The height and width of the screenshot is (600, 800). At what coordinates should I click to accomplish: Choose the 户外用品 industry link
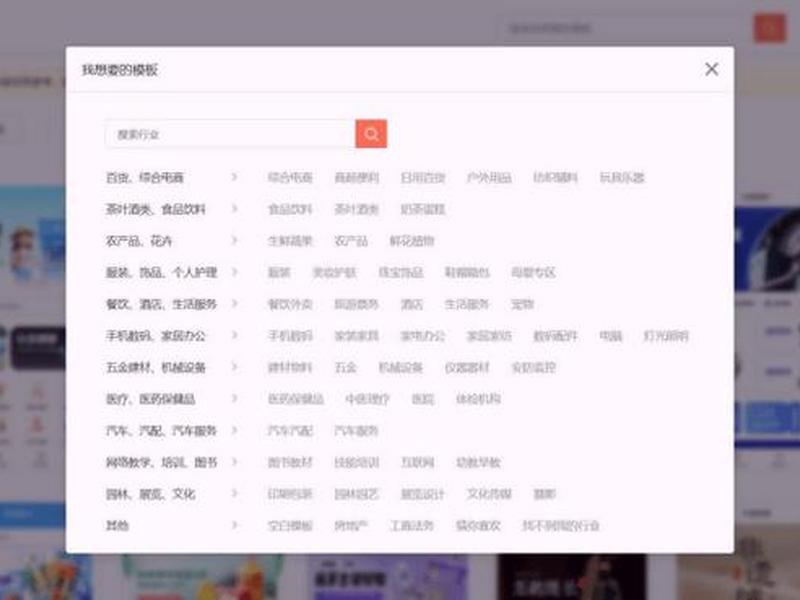tap(489, 178)
